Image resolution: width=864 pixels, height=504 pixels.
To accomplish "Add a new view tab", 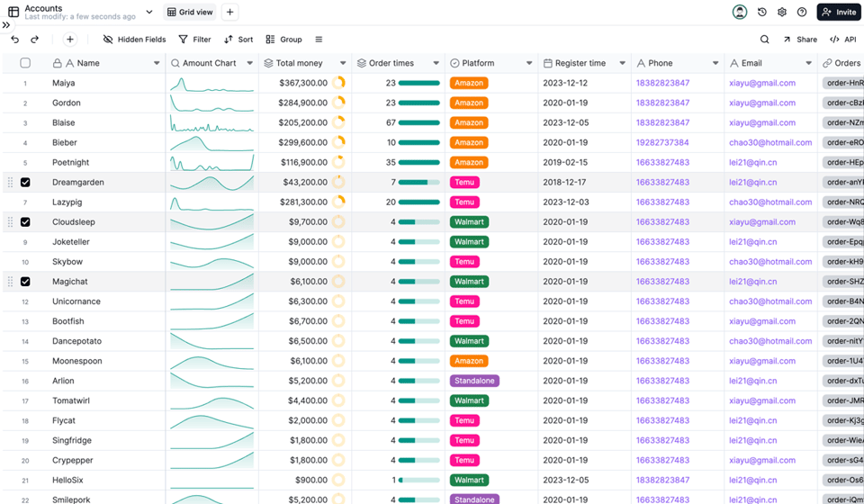I will coord(230,13).
